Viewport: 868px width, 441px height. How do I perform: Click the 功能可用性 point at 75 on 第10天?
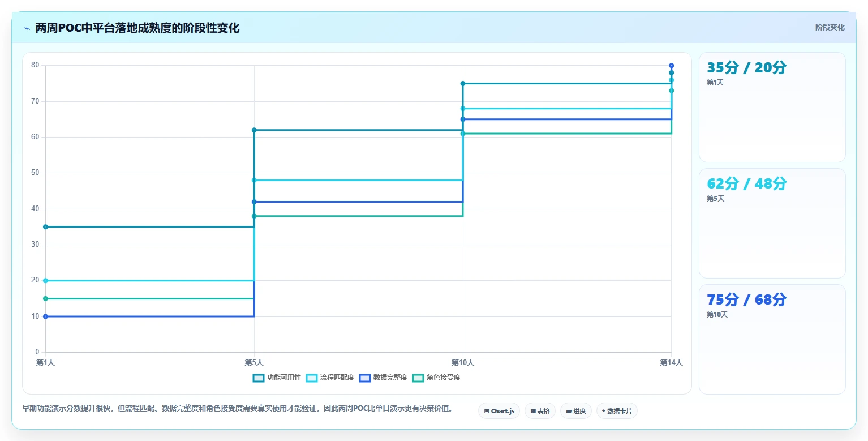[x=463, y=84]
